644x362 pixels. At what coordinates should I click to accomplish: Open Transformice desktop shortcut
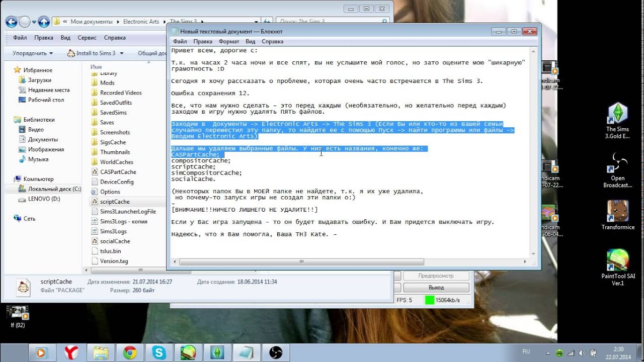point(618,215)
